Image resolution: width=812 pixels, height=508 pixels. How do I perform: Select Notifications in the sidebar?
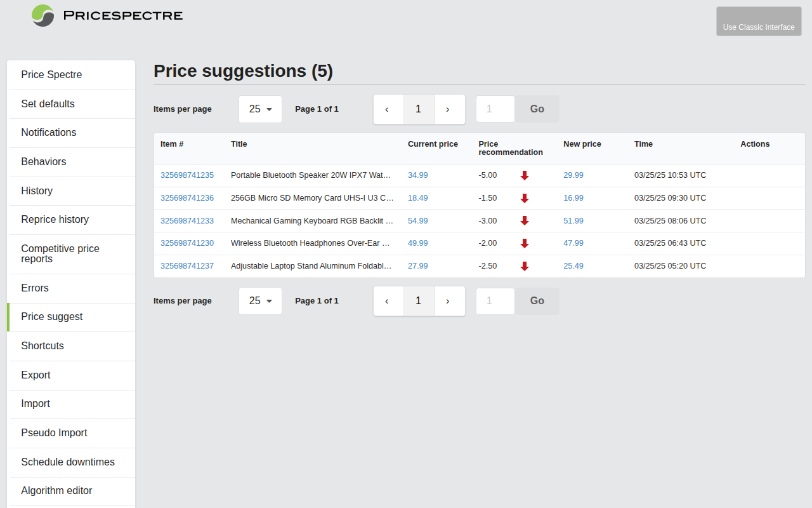pyautogui.click(x=49, y=133)
